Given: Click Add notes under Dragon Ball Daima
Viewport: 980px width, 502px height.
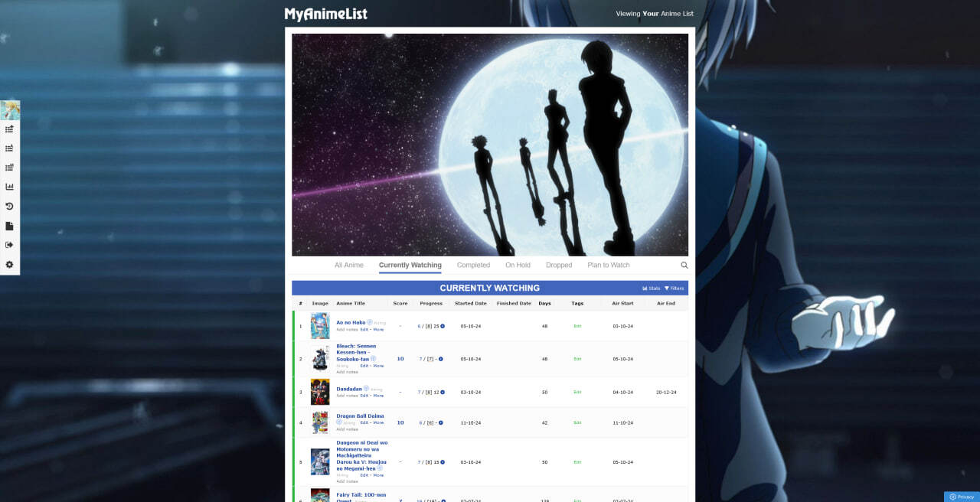Looking at the screenshot, I should [347, 429].
